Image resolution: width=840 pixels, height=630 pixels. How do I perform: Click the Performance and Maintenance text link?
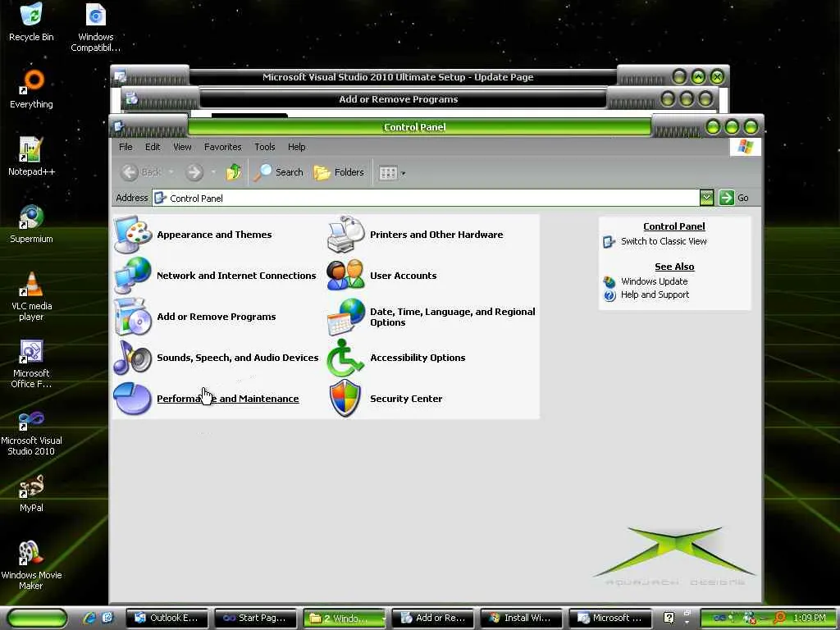click(228, 399)
